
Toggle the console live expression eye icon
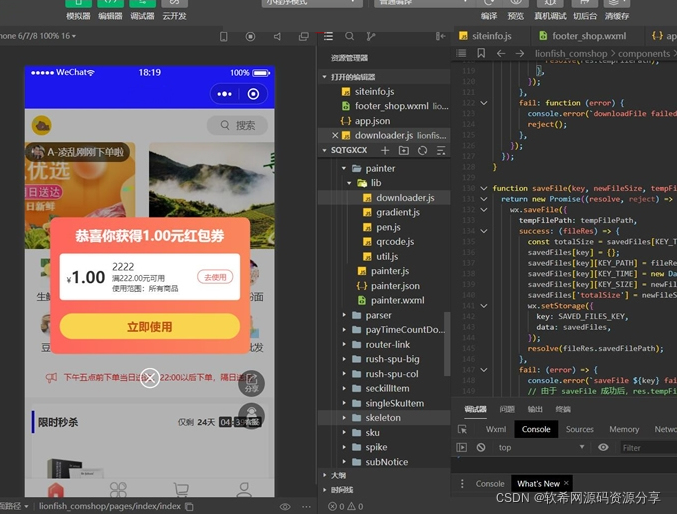point(603,448)
